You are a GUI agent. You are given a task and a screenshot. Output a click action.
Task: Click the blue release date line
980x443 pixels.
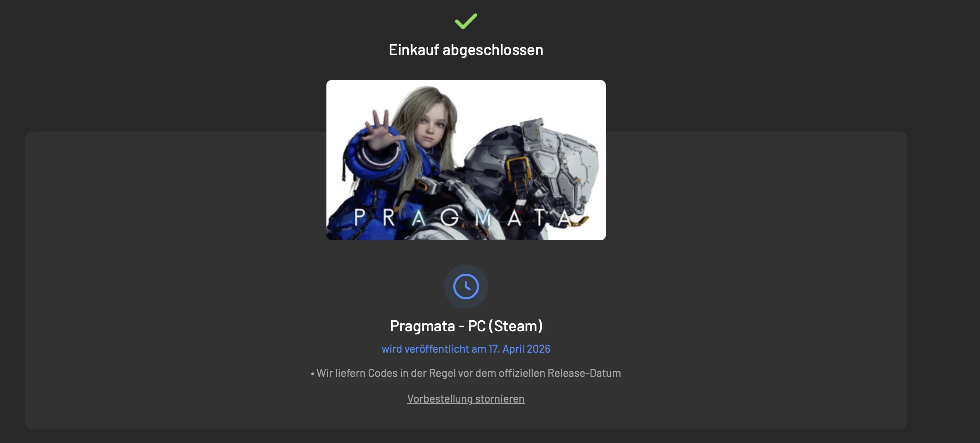(x=466, y=349)
